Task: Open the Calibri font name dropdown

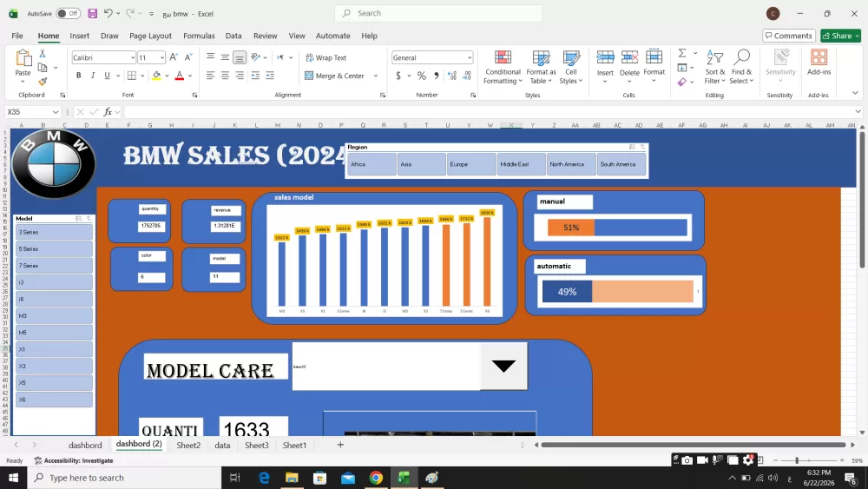Action: (x=132, y=57)
